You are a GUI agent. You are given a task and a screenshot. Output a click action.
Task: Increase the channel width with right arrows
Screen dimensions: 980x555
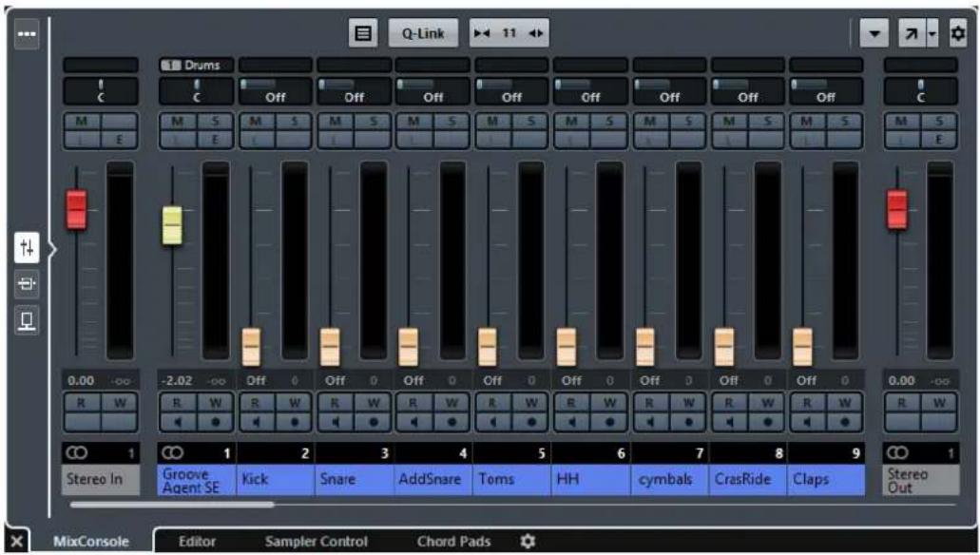coord(536,33)
